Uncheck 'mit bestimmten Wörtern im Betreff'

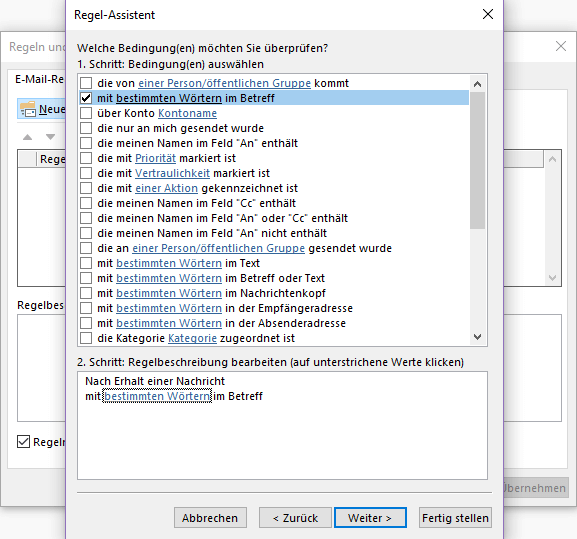86,98
